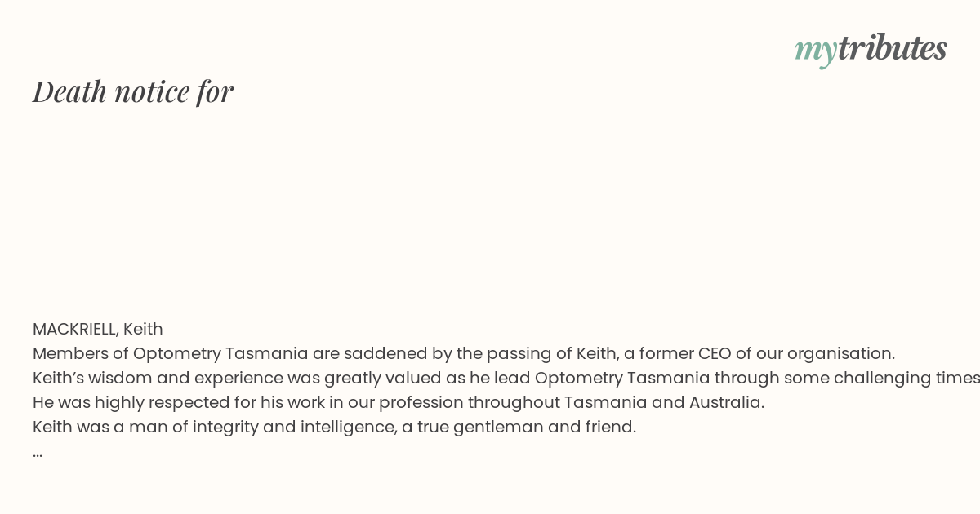Click the word "for" in the heading
This screenshot has width=980, height=514.
click(216, 91)
